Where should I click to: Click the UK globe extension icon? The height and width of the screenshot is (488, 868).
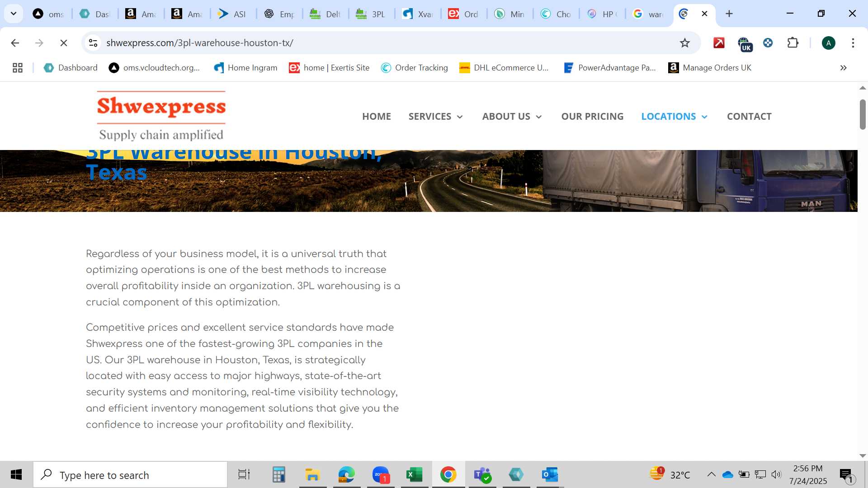tap(744, 44)
